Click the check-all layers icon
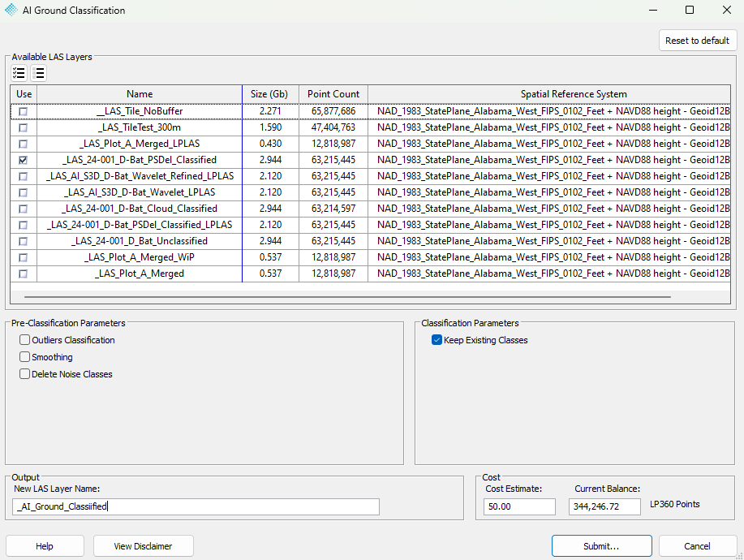Viewport: 744px width, 560px height. (x=19, y=73)
